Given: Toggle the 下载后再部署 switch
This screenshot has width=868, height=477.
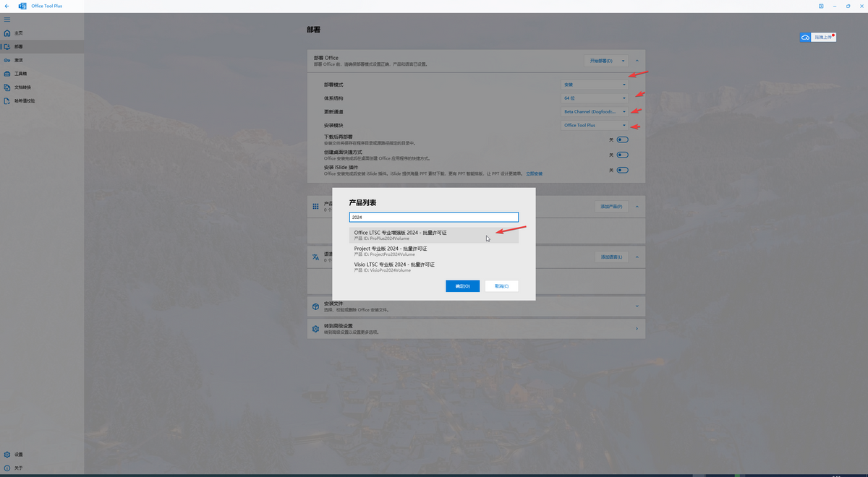Looking at the screenshot, I should point(623,140).
